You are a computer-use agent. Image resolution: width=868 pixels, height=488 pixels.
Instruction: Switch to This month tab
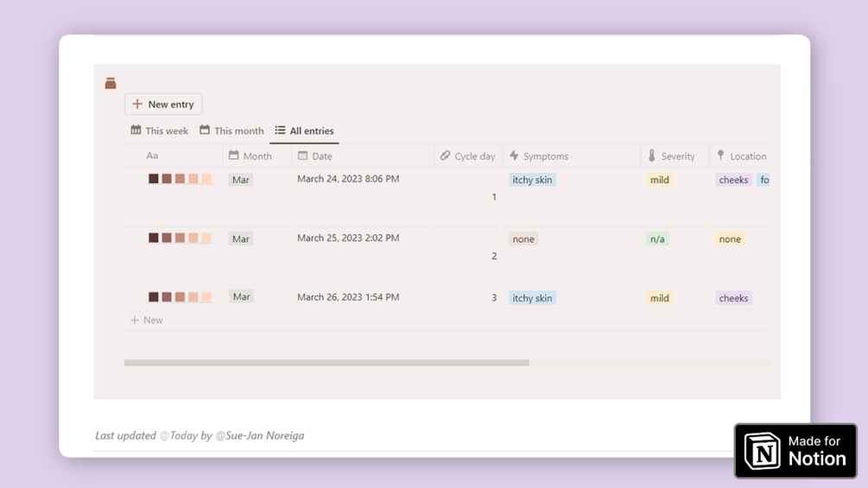click(232, 130)
